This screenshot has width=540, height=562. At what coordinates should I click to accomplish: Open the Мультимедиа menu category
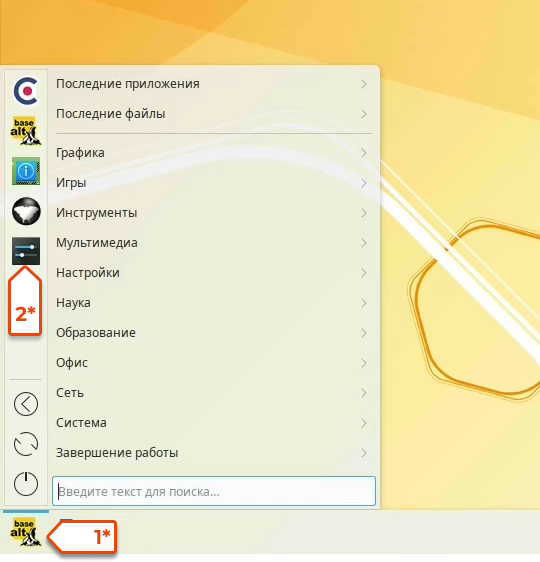click(214, 243)
